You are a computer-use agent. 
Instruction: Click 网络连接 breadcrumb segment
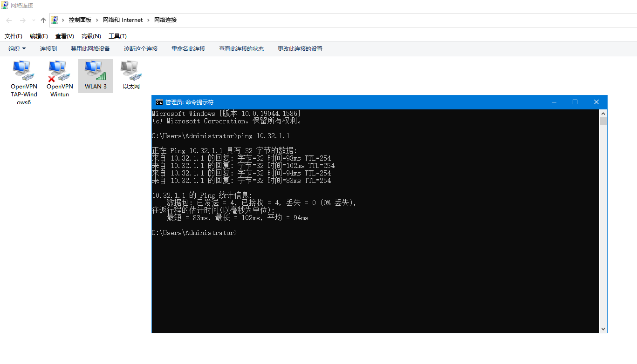pos(165,20)
